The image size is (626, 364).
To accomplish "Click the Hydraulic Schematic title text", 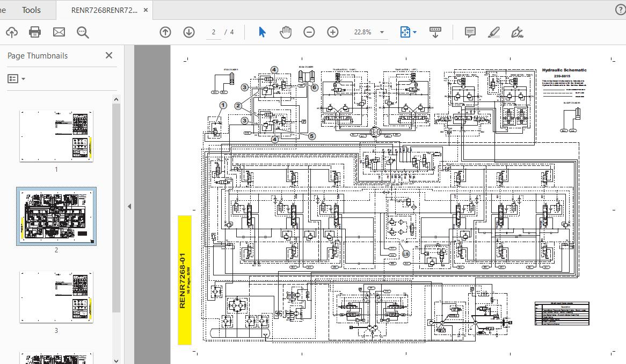I will pos(564,70).
